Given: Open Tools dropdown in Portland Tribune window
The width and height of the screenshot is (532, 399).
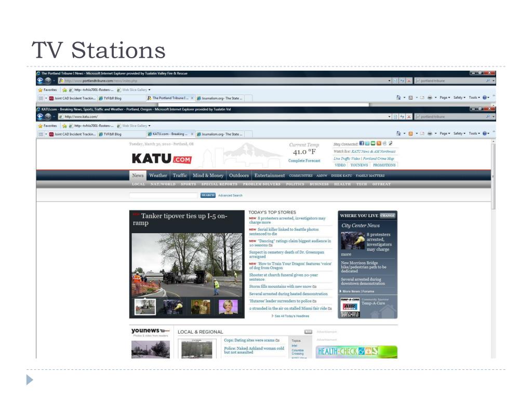Looking at the screenshot, I should (x=474, y=97).
